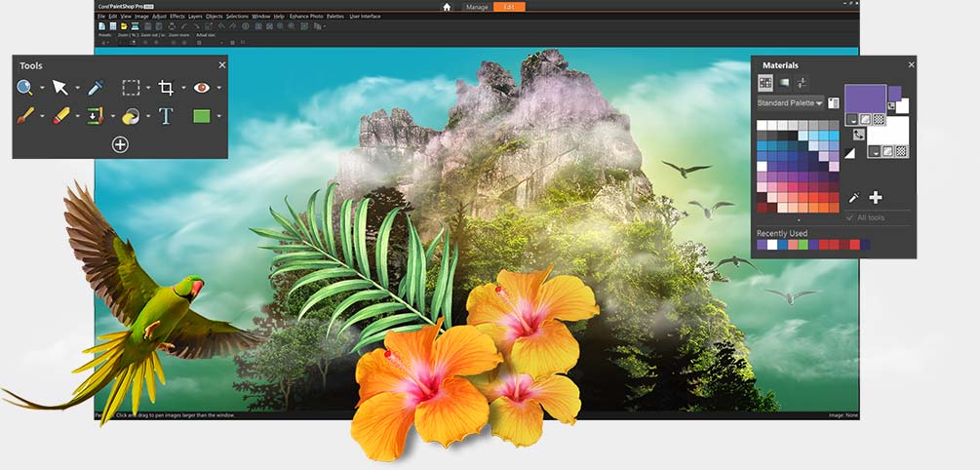
Task: Go to the Home screen icon
Action: pyautogui.click(x=447, y=7)
